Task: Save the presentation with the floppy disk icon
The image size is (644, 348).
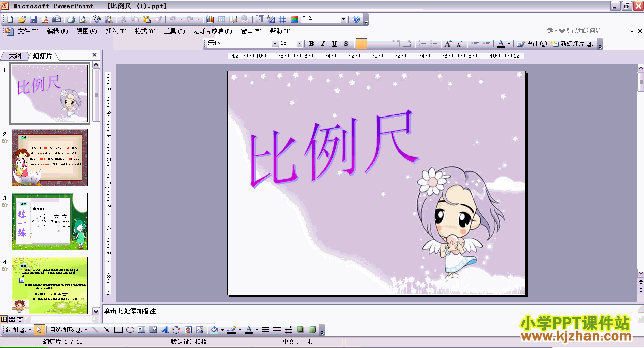Action: (x=33, y=19)
